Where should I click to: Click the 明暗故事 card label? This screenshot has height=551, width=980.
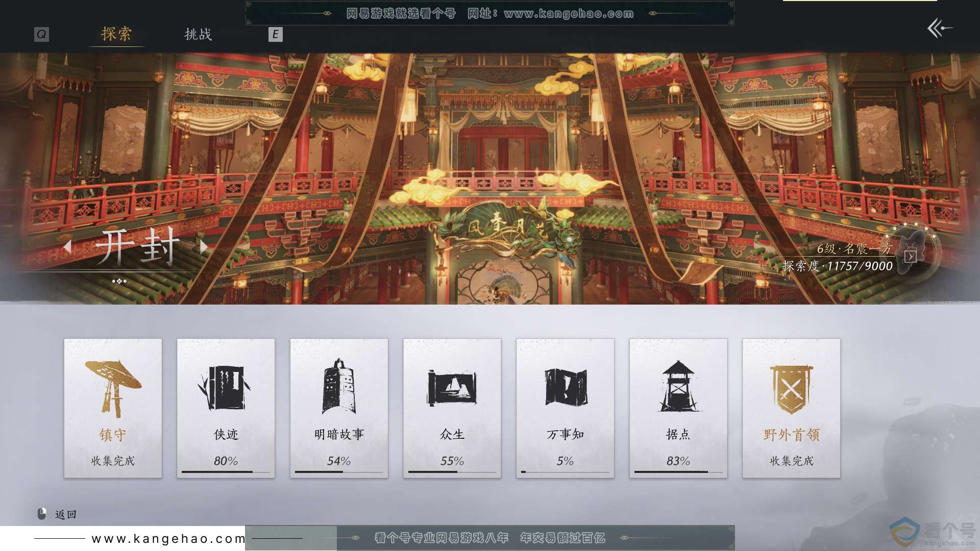(x=339, y=434)
